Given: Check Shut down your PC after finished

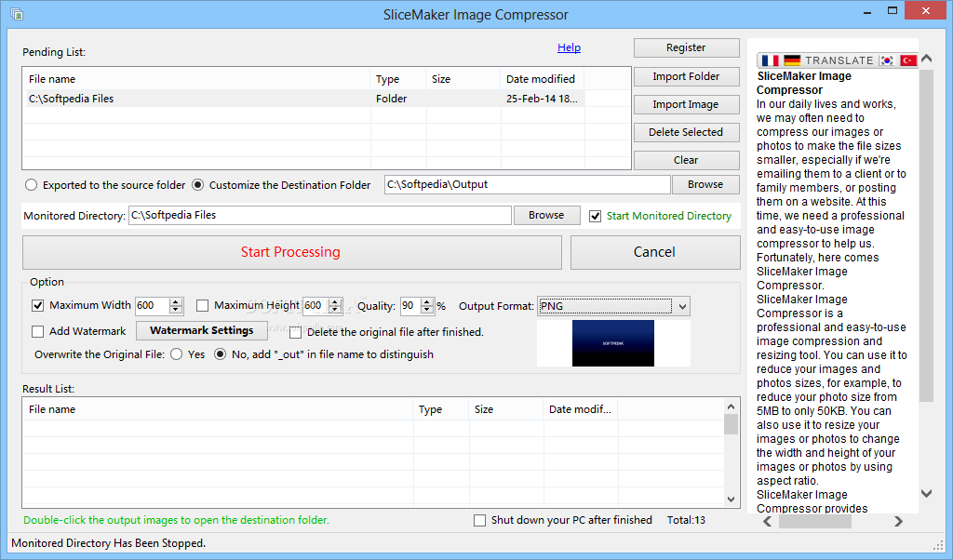Looking at the screenshot, I should pyautogui.click(x=479, y=521).
